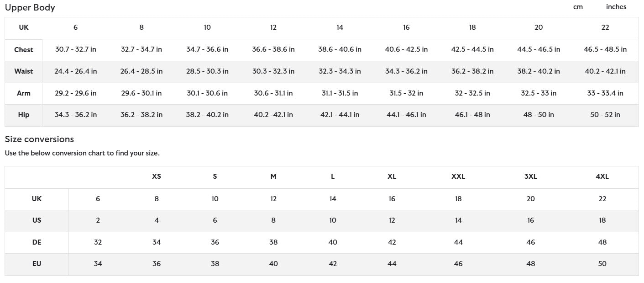Select the EU row label
The height and width of the screenshot is (283, 644).
(37, 264)
